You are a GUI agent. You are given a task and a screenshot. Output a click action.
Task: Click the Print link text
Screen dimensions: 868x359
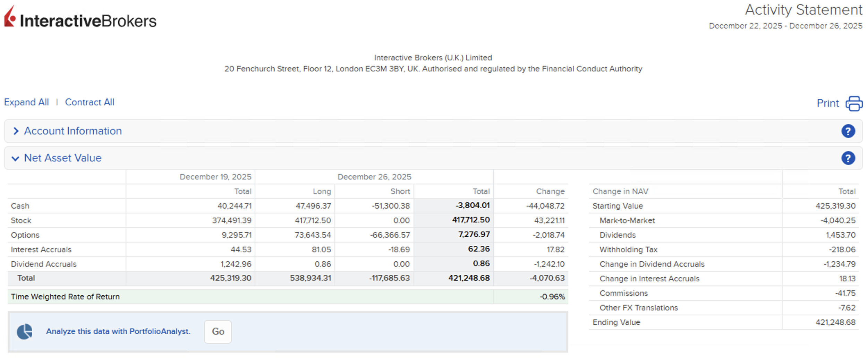click(x=827, y=103)
